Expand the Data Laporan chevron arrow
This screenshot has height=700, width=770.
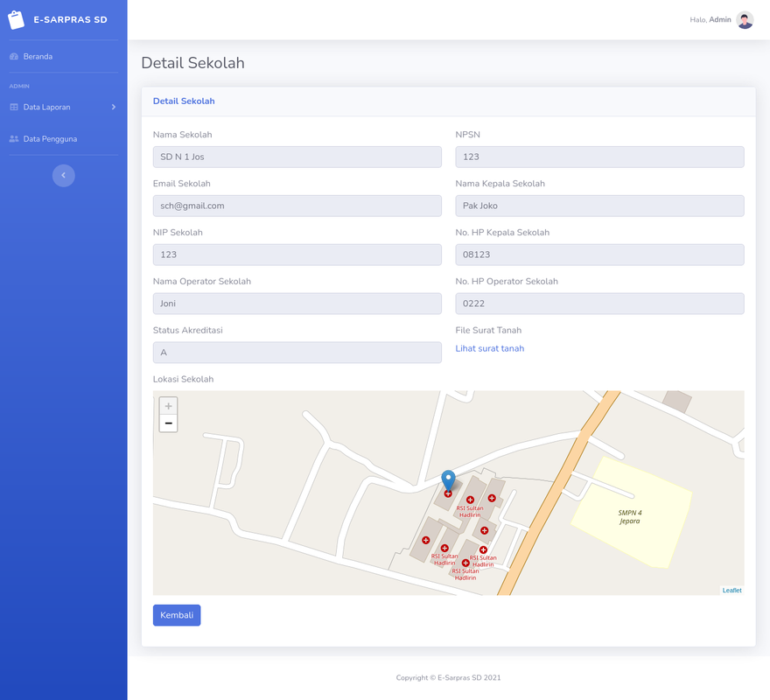[114, 107]
